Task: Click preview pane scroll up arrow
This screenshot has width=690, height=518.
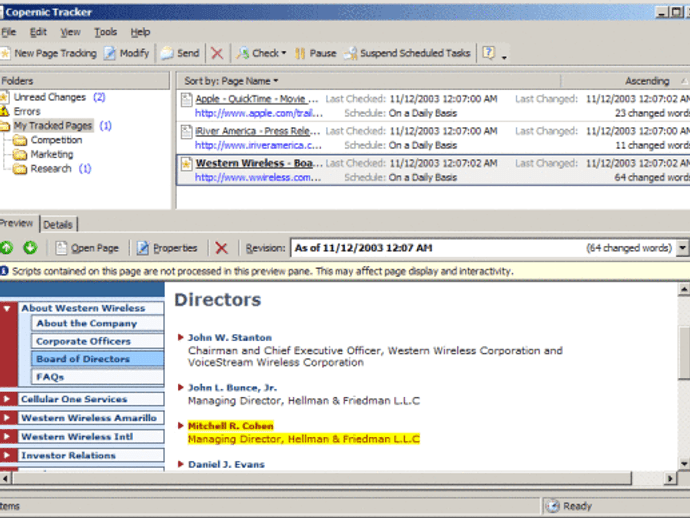Action: pos(684,289)
